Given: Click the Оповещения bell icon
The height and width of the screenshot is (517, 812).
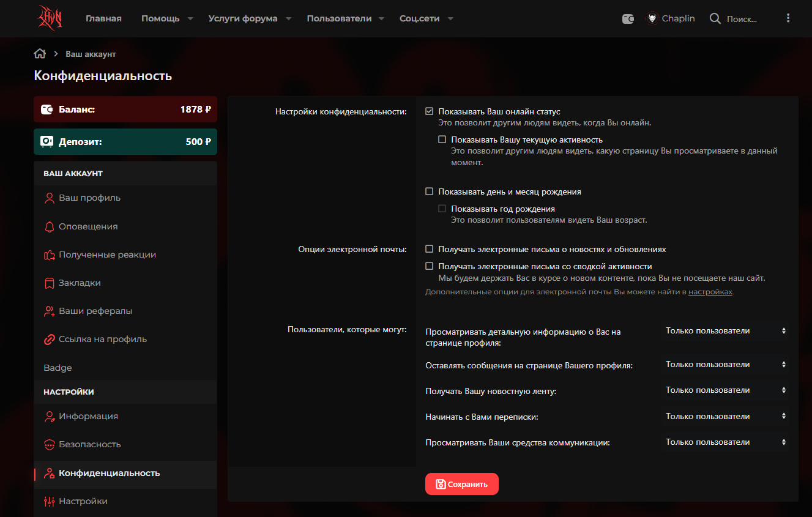Looking at the screenshot, I should tap(50, 226).
